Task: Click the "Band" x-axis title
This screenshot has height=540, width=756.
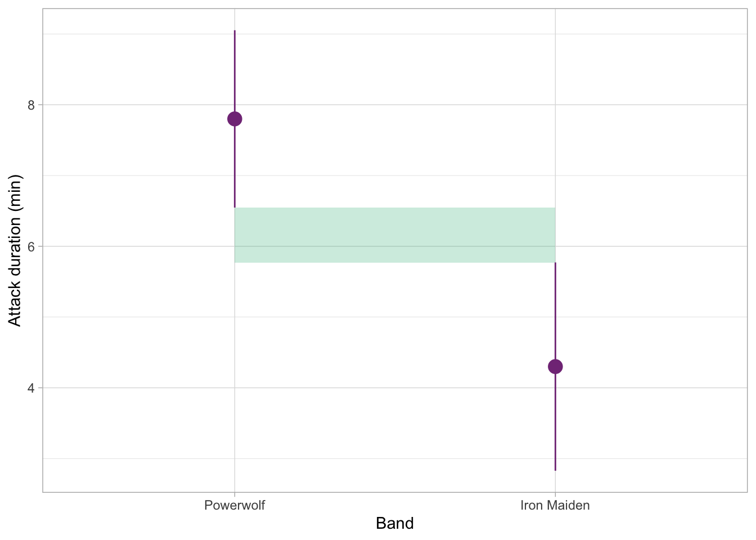Action: click(x=394, y=524)
